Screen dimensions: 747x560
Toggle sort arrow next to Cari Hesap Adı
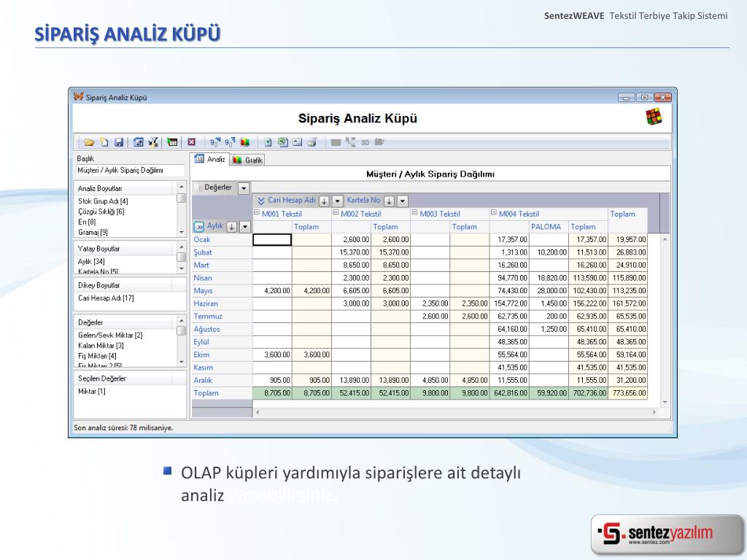click(x=324, y=201)
